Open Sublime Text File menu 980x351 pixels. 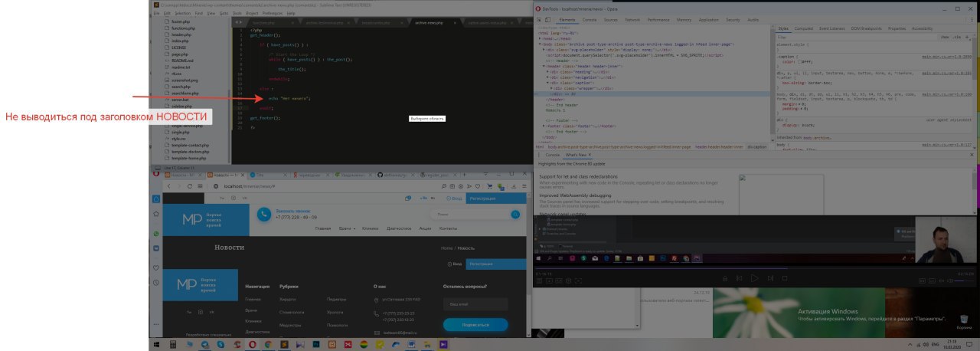coord(156,13)
